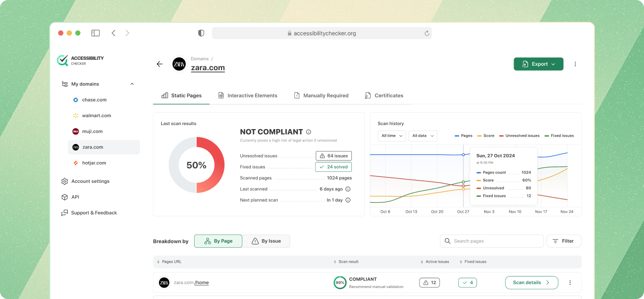Collapse the My domains section

click(x=132, y=84)
